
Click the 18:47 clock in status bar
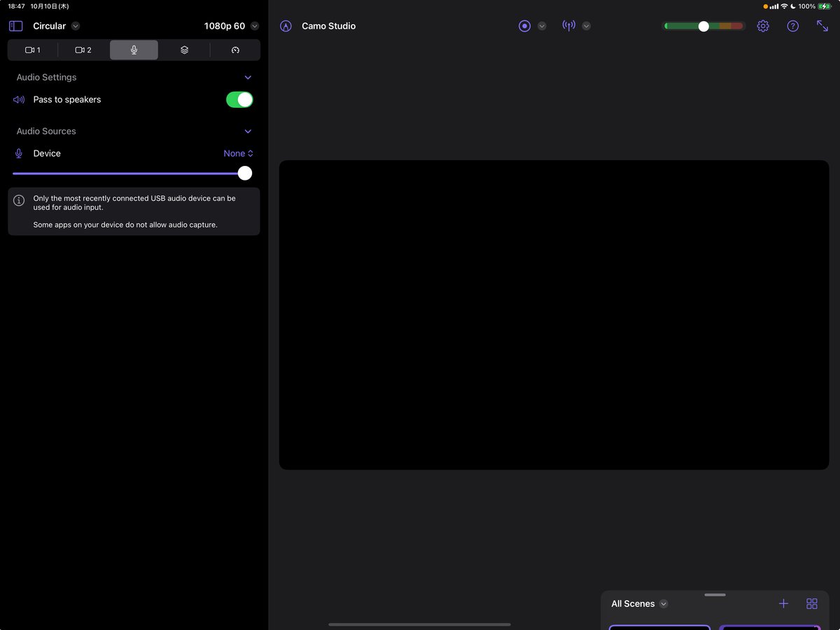pyautogui.click(x=16, y=6)
